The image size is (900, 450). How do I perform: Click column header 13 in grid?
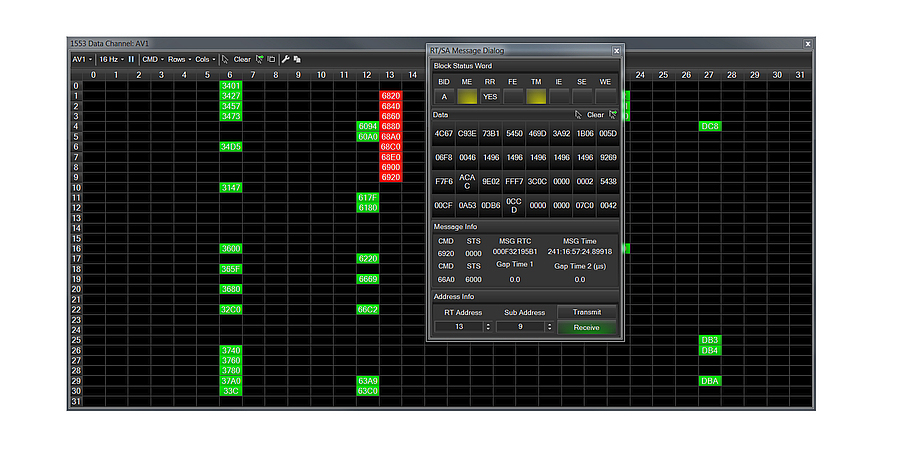tap(390, 75)
